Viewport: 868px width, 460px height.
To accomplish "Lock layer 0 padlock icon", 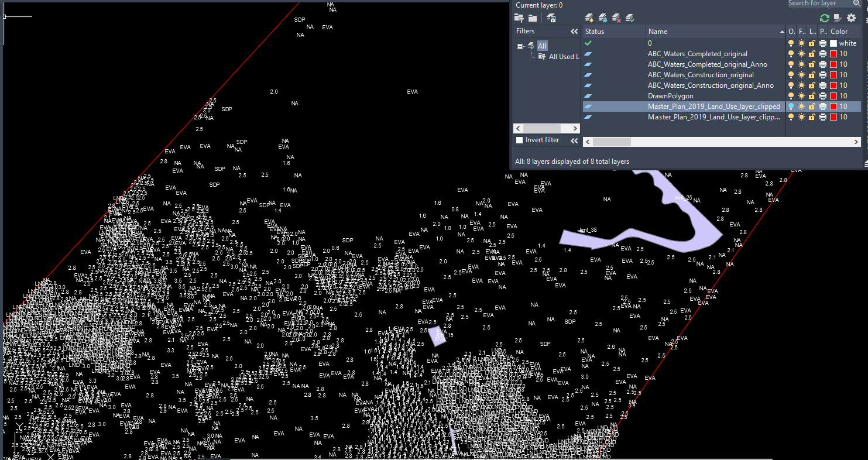I will (812, 43).
